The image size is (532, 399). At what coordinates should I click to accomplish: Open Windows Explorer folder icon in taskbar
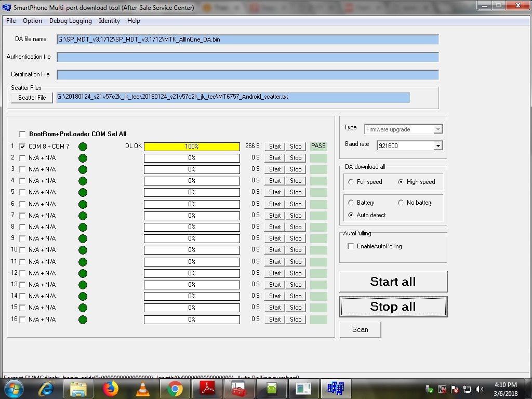tap(78, 389)
